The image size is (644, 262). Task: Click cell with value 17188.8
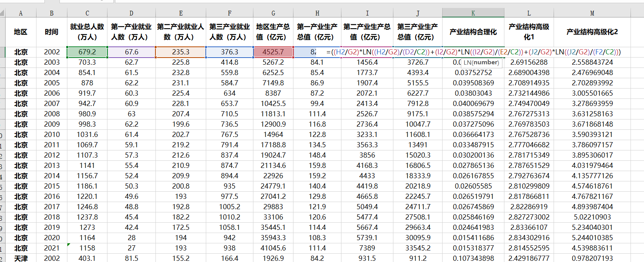coord(273,145)
